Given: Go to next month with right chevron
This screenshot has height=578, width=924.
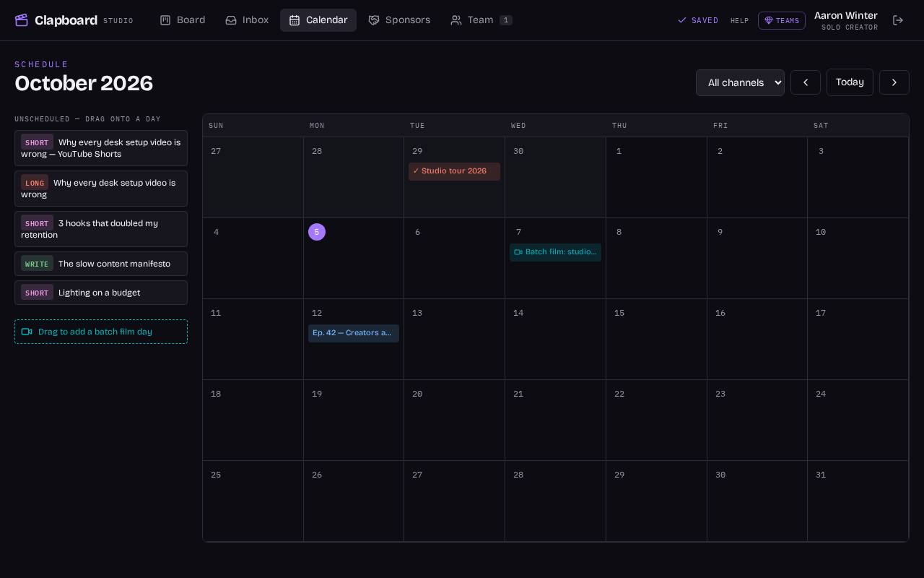Looking at the screenshot, I should pos(894,82).
